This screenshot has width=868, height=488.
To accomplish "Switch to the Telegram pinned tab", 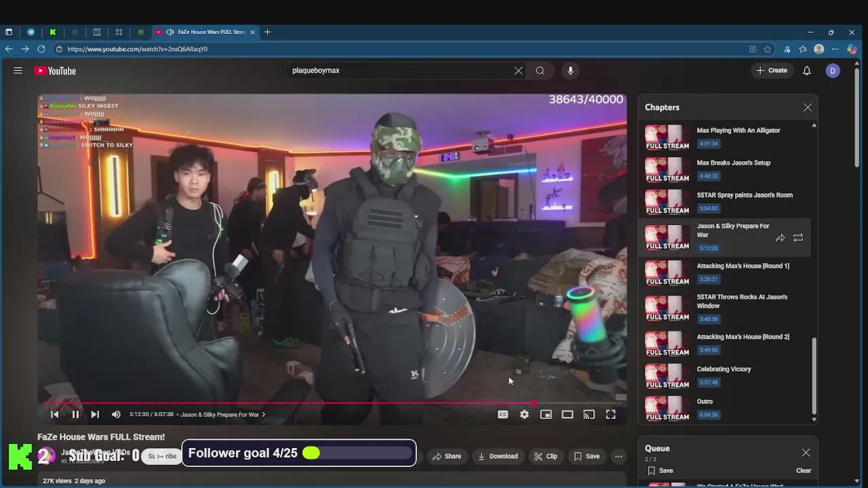I will [x=31, y=32].
